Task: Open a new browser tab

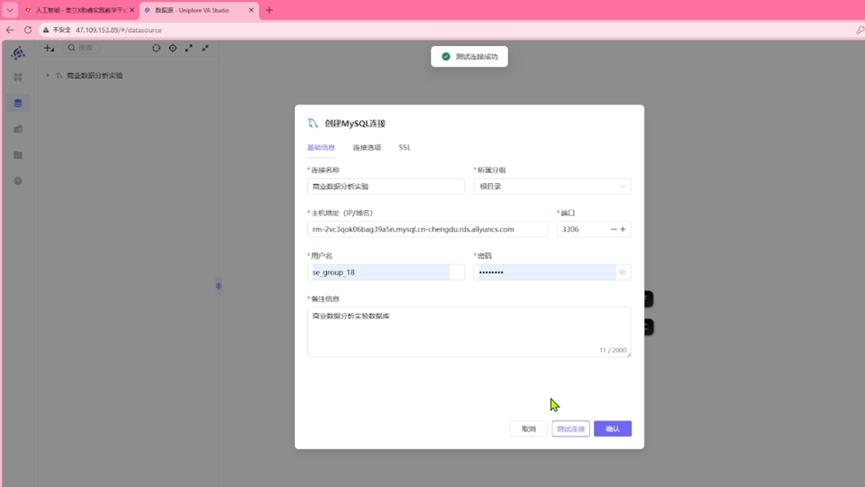Action: (x=269, y=10)
